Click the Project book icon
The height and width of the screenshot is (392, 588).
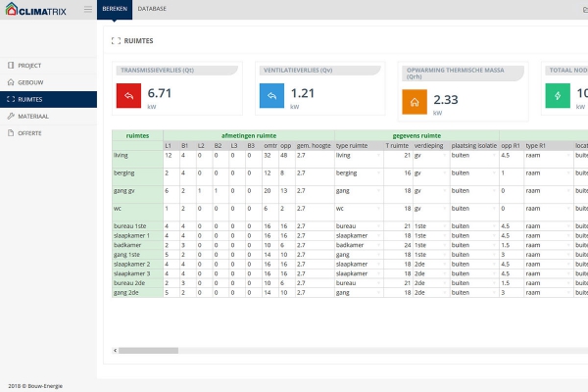click(11, 66)
